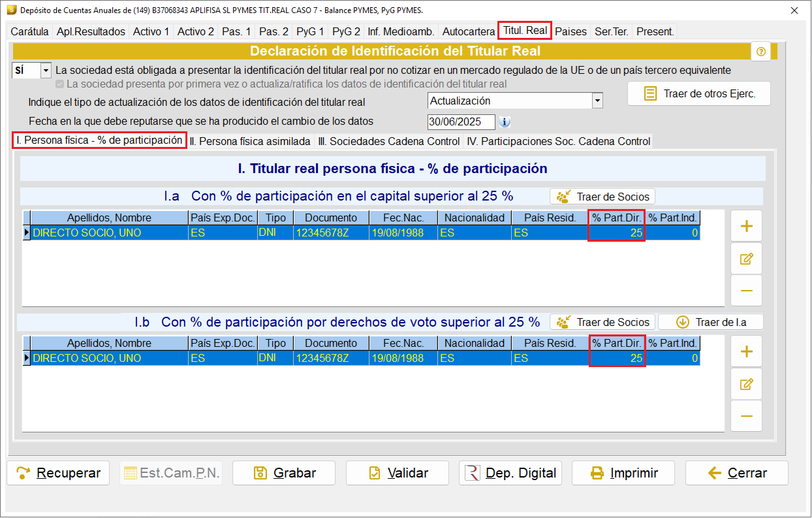This screenshot has height=518, width=812.
Task: Toggle the first-time presentation checkbox
Action: point(60,84)
